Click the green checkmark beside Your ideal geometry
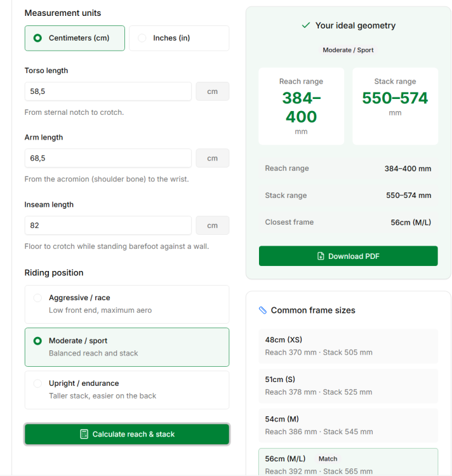 306,25
